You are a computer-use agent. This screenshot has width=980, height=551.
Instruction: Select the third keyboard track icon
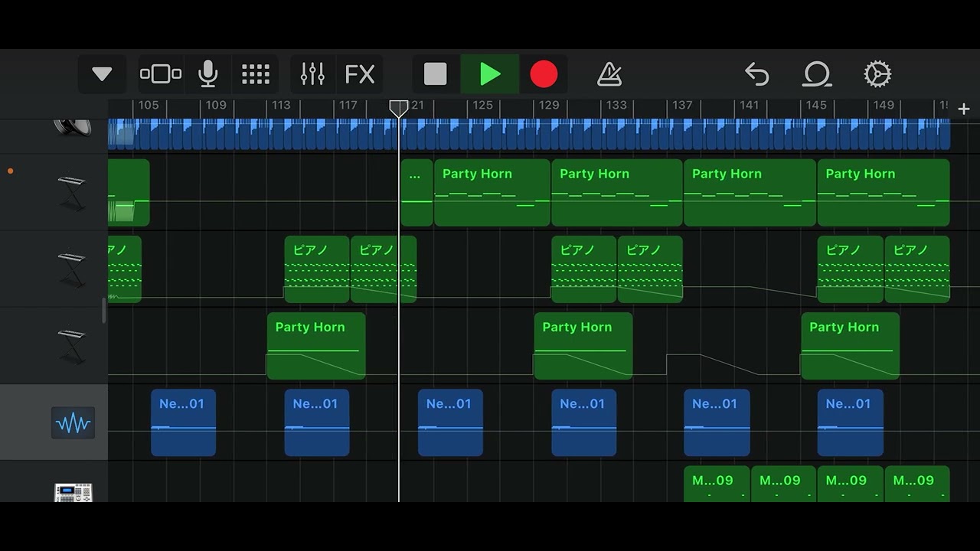click(x=72, y=346)
